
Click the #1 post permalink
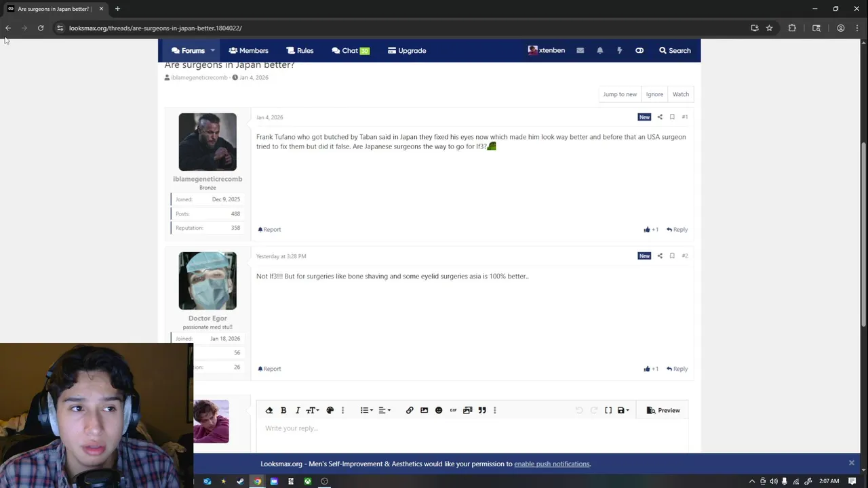[x=685, y=117]
